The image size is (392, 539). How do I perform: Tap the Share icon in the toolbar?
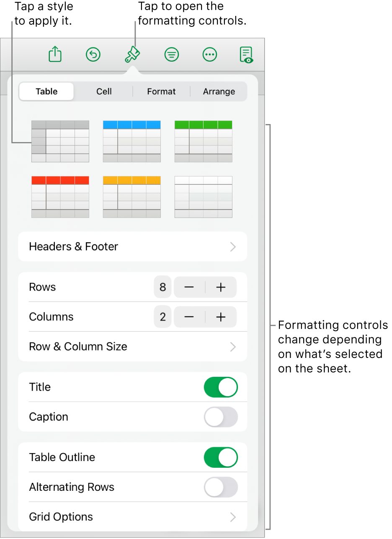coord(55,54)
